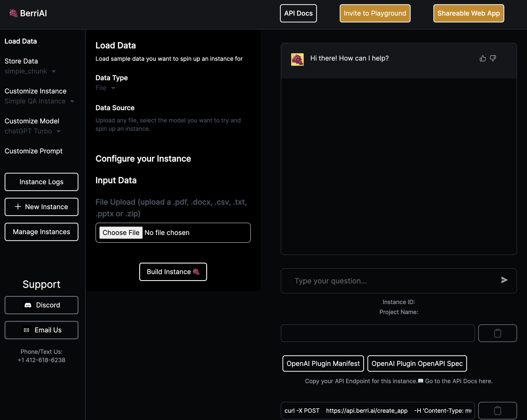This screenshot has height=420, width=527.
Task: Click Email Us support button
Action: [x=42, y=330]
